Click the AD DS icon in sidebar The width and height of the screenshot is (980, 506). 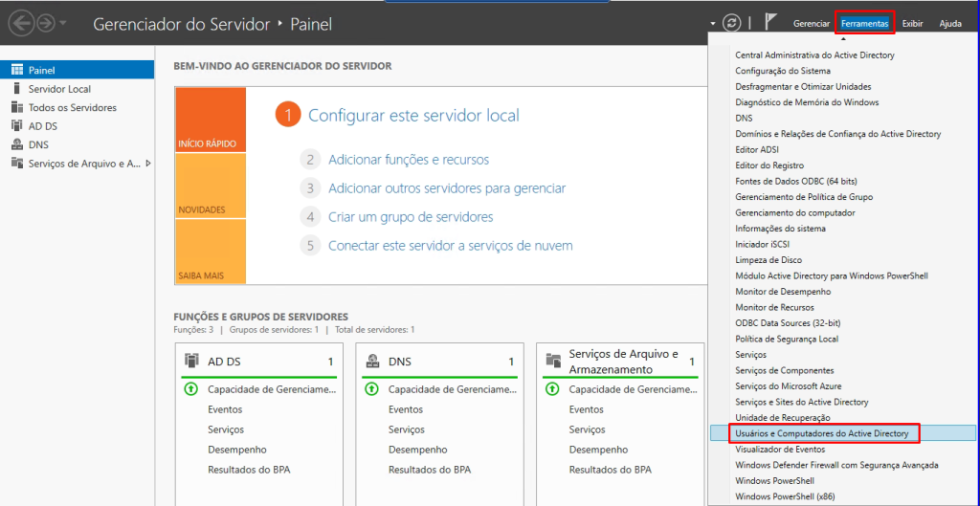[16, 126]
